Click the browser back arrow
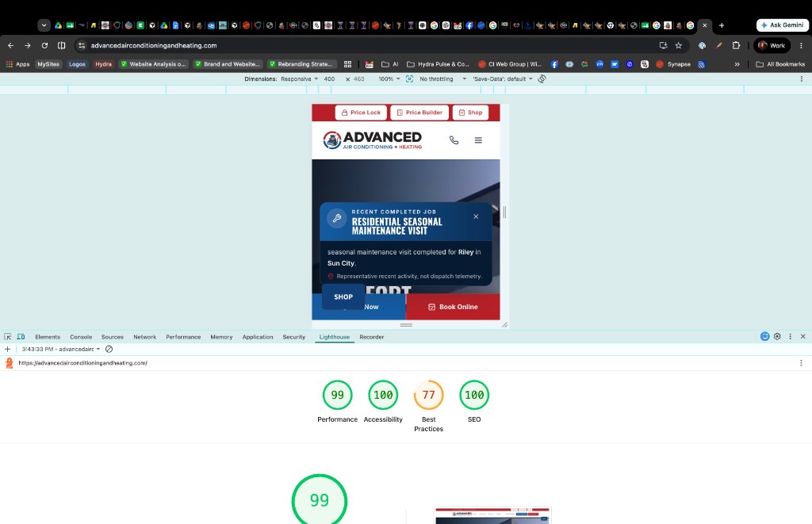The image size is (812, 524). (x=11, y=45)
